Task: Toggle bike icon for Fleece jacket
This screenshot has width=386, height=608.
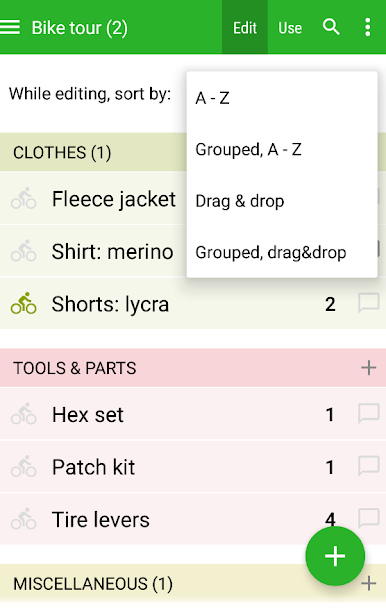Action: pyautogui.click(x=24, y=199)
